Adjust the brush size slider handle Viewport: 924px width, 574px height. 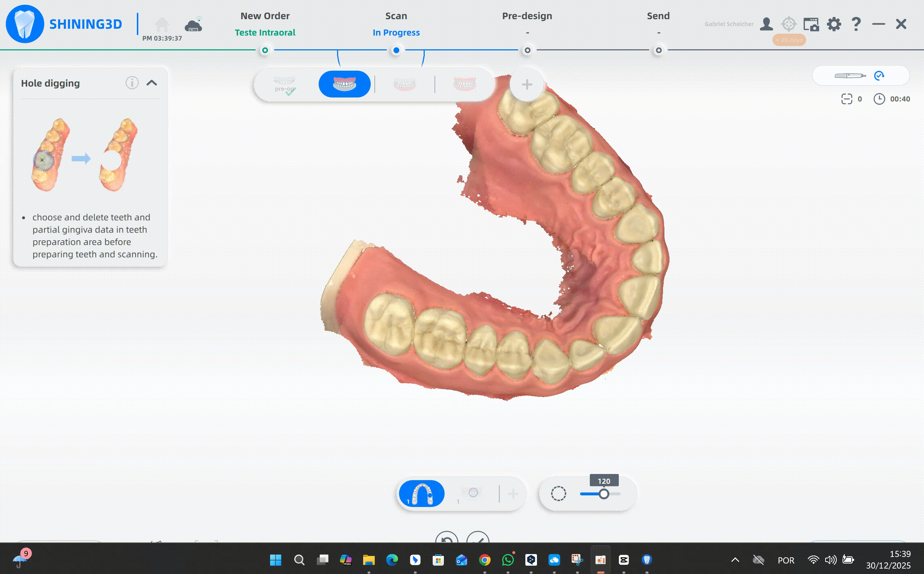coord(604,494)
